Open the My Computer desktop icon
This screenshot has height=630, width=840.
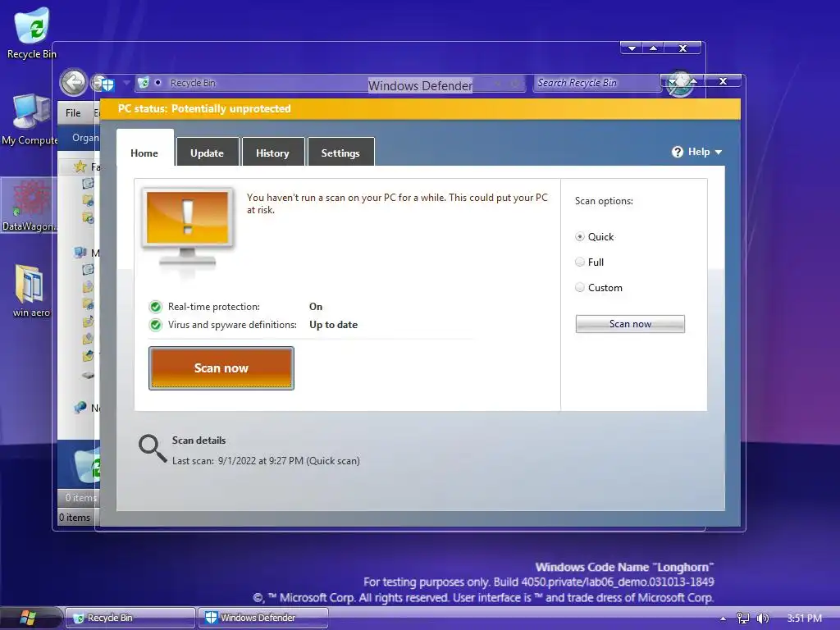pos(30,120)
